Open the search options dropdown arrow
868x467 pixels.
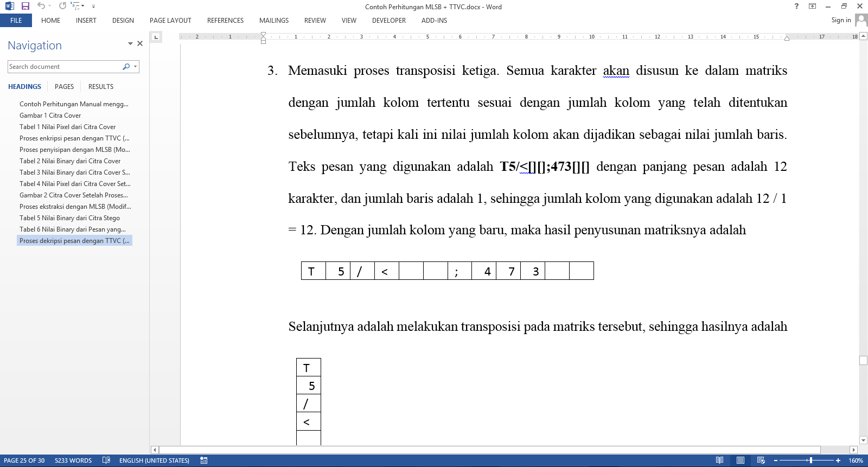click(x=135, y=67)
